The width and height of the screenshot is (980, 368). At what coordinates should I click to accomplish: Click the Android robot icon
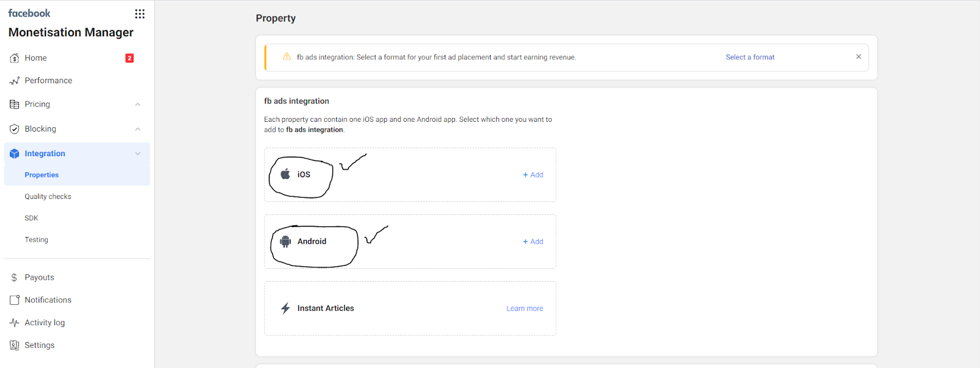pos(285,241)
